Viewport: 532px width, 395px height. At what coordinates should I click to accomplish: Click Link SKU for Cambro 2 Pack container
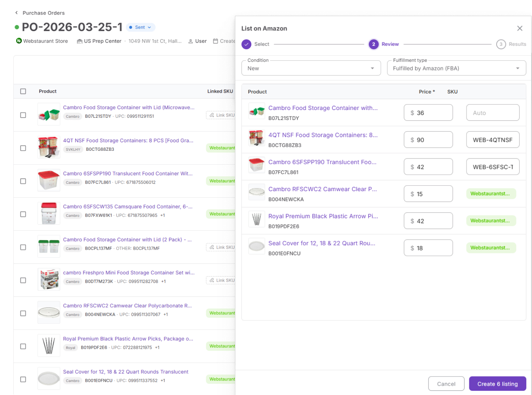point(221,247)
